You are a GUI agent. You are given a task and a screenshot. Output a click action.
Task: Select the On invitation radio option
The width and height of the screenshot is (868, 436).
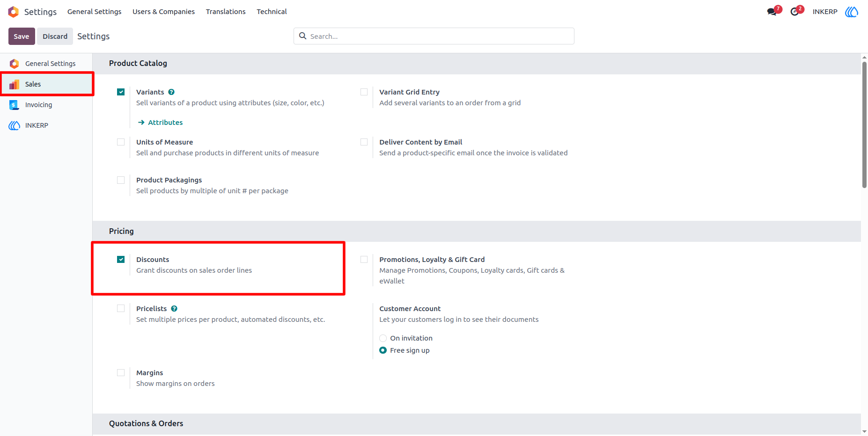pyautogui.click(x=383, y=338)
